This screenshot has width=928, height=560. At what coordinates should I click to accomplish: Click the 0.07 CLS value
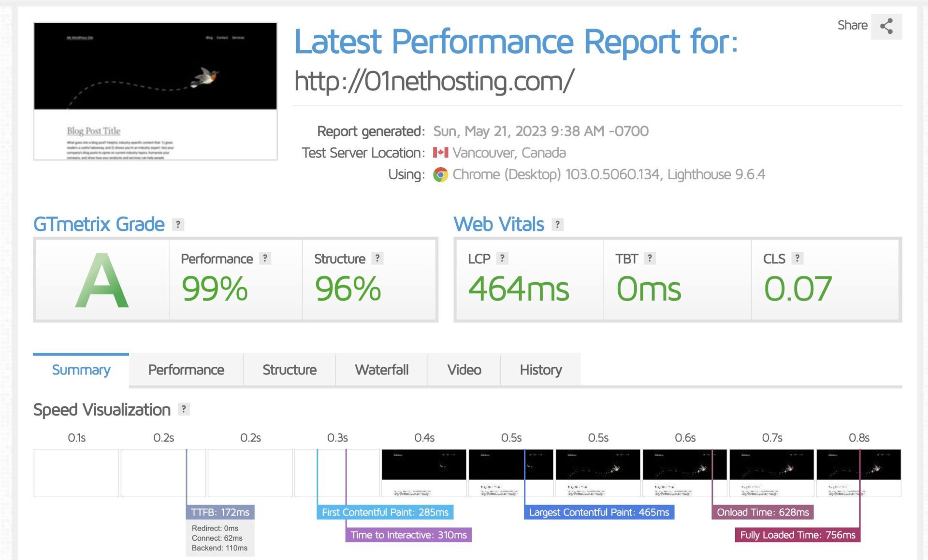click(797, 288)
